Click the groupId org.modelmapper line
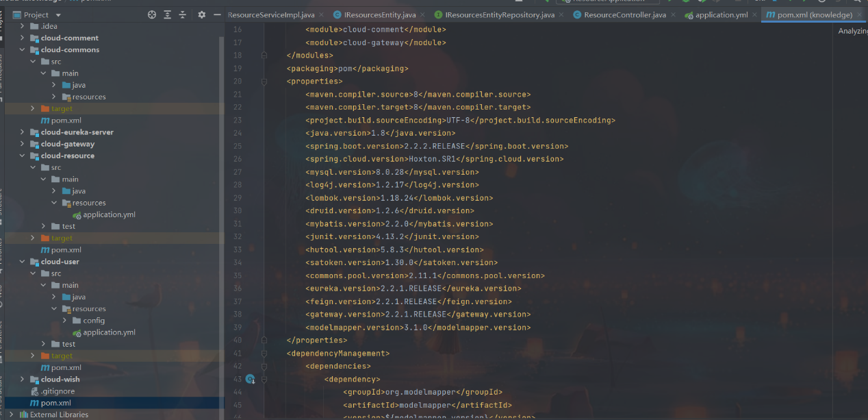 pyautogui.click(x=422, y=392)
